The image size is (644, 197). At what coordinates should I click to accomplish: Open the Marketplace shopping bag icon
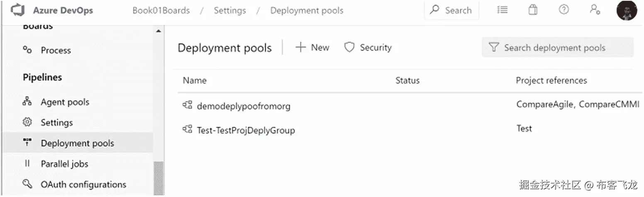[x=533, y=10]
